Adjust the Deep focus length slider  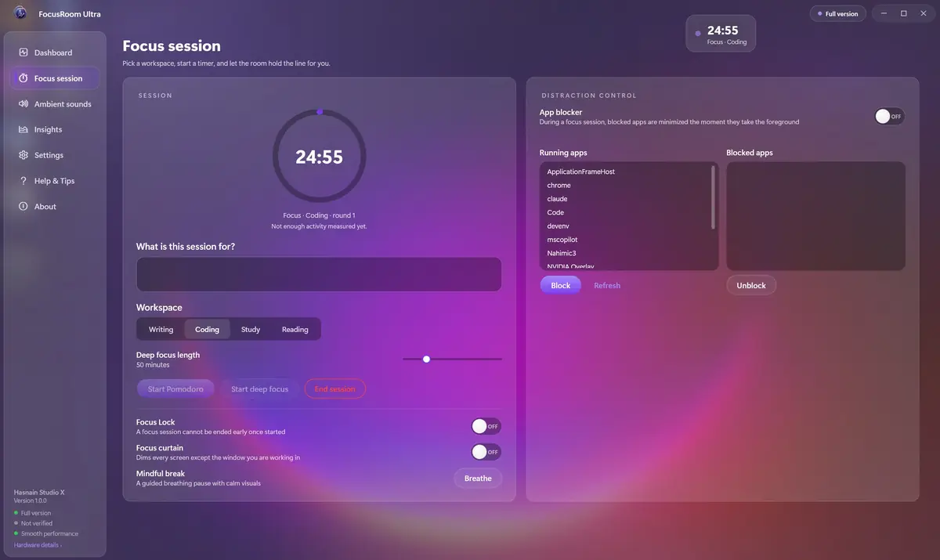453,359
